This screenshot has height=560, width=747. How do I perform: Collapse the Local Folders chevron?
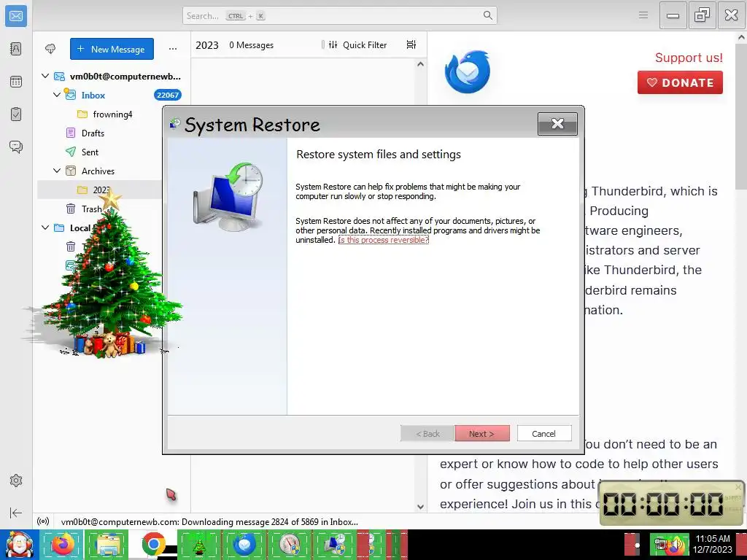pos(45,227)
